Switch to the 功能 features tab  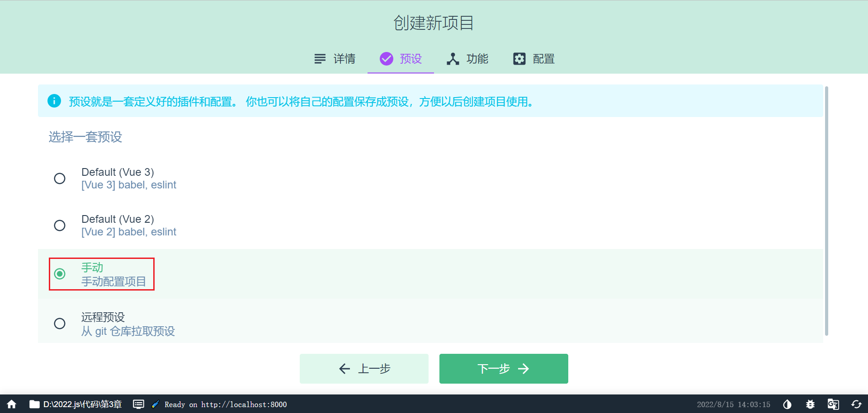click(x=467, y=59)
